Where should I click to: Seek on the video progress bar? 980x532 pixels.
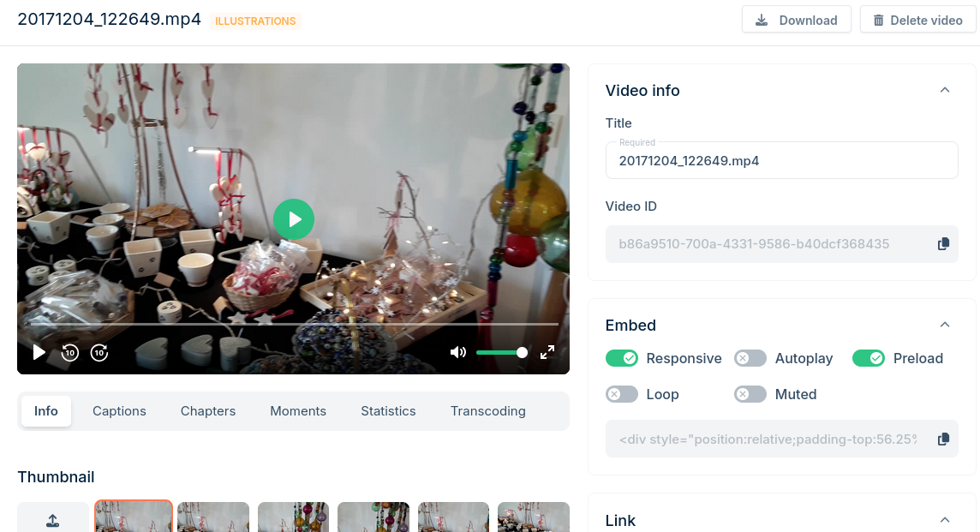295,324
